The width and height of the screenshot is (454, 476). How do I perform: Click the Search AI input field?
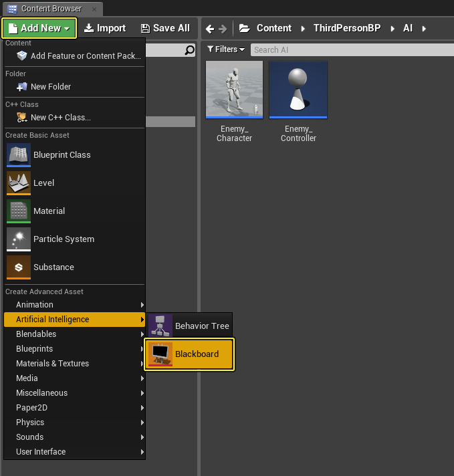point(348,49)
